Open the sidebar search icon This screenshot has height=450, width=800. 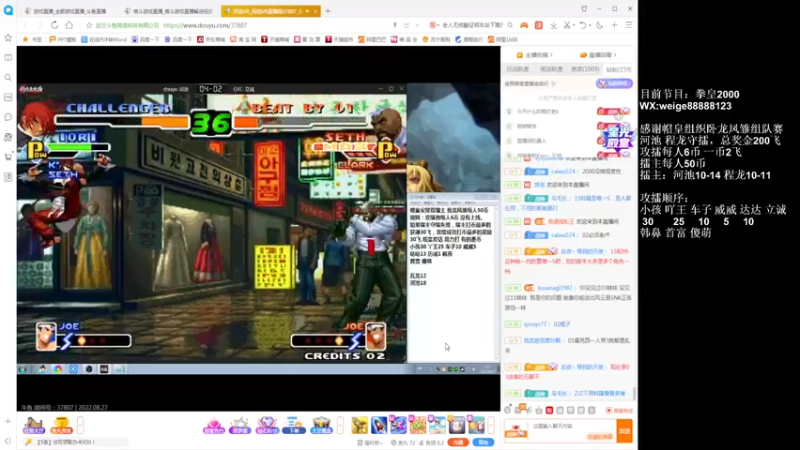tap(8, 78)
